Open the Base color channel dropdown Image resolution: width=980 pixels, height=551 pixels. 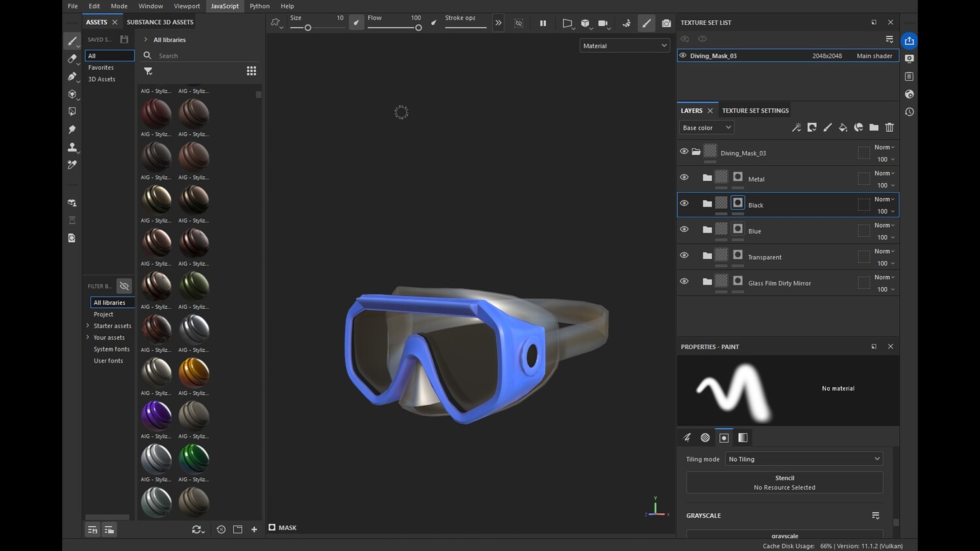point(706,128)
